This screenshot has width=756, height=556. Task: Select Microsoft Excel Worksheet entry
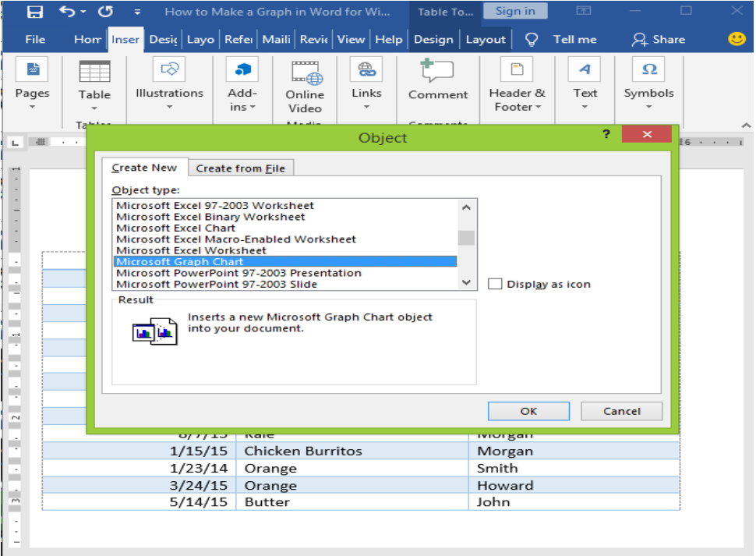coord(285,250)
